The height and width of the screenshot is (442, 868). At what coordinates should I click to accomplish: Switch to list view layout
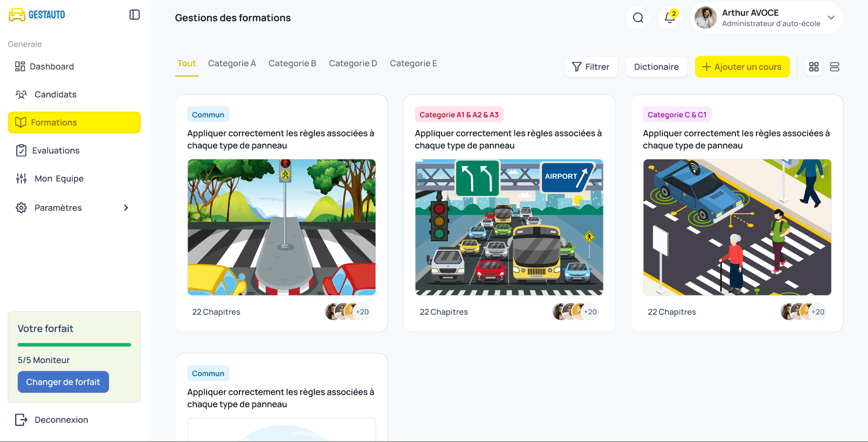click(x=834, y=67)
